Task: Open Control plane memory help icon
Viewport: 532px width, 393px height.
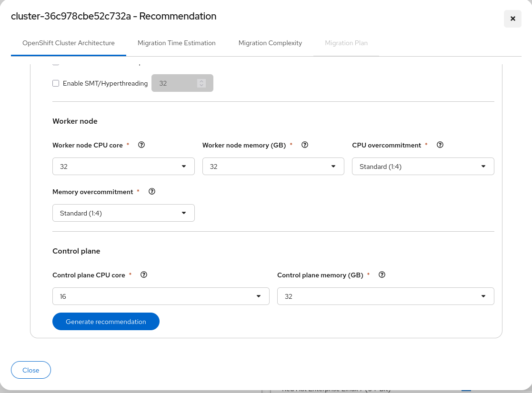Action: coord(382,275)
